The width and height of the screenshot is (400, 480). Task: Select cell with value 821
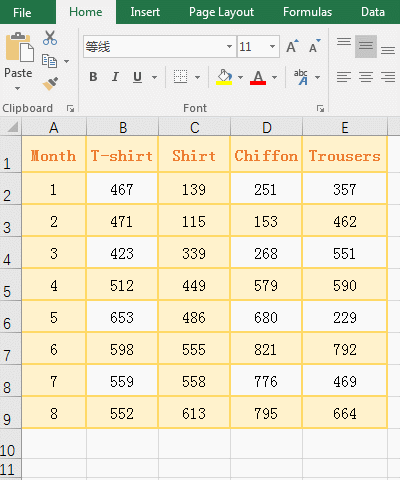click(266, 349)
